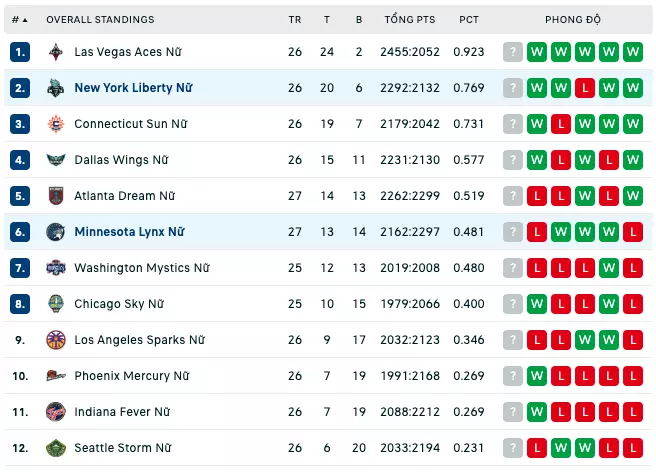Click the 2019:2008 points total
Viewport: 656px width, 472px height.
click(x=410, y=268)
